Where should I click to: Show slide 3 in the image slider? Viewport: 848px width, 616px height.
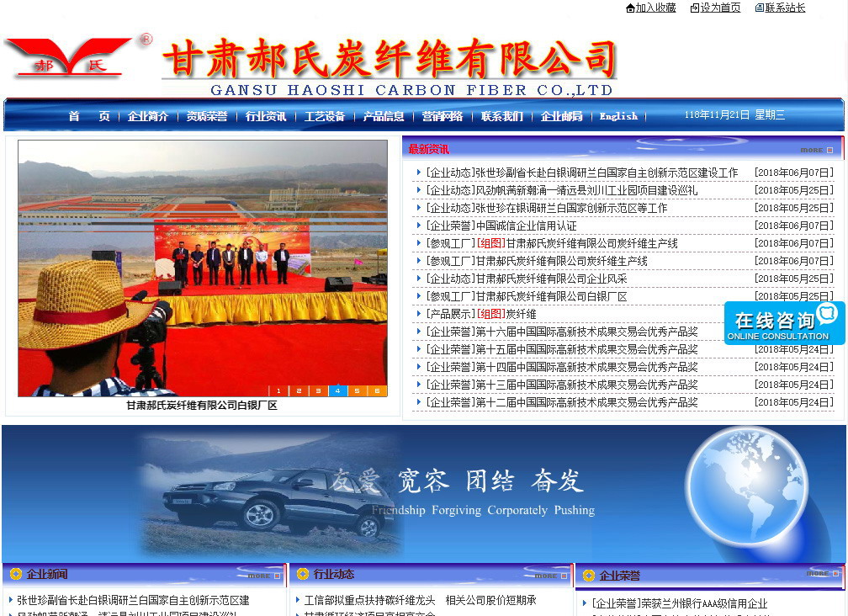pos(318,390)
